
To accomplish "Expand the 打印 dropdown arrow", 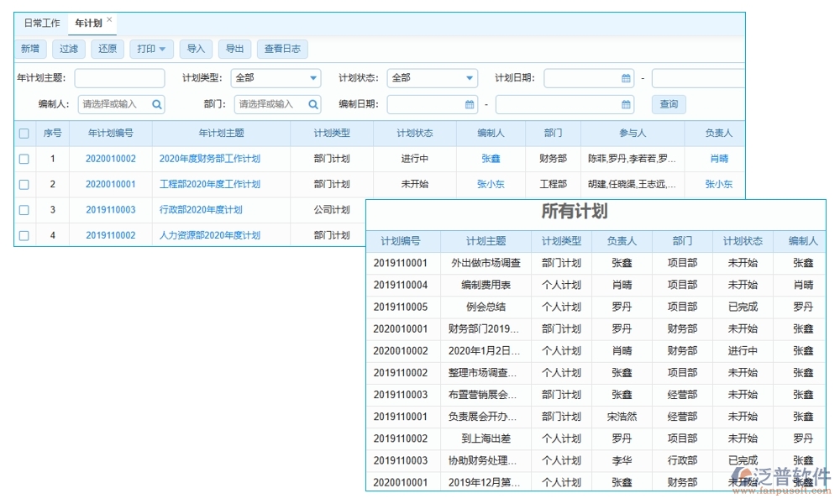I will (x=160, y=49).
